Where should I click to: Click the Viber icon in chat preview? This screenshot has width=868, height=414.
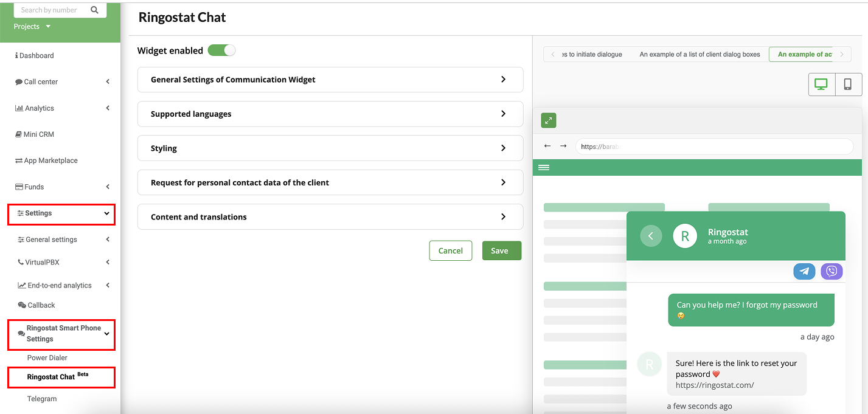832,271
